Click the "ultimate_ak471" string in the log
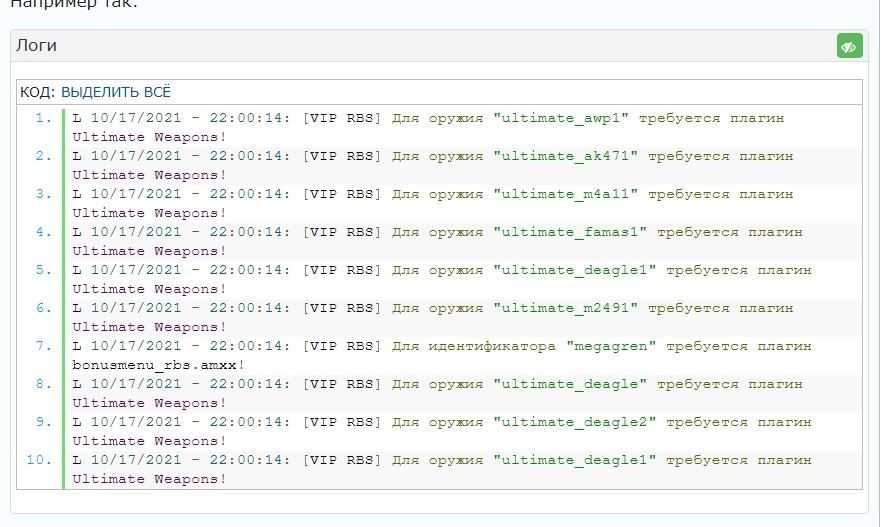 [x=565, y=156]
